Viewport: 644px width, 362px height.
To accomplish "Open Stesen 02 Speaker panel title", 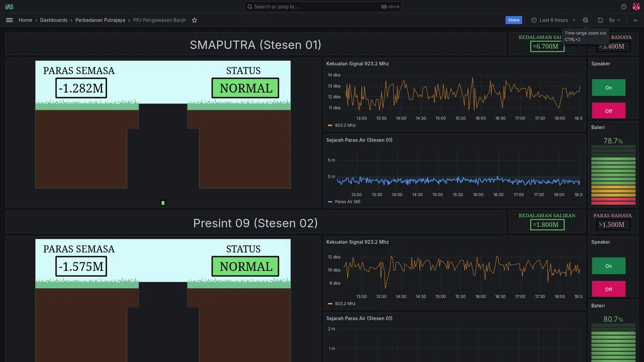I will (x=601, y=242).
